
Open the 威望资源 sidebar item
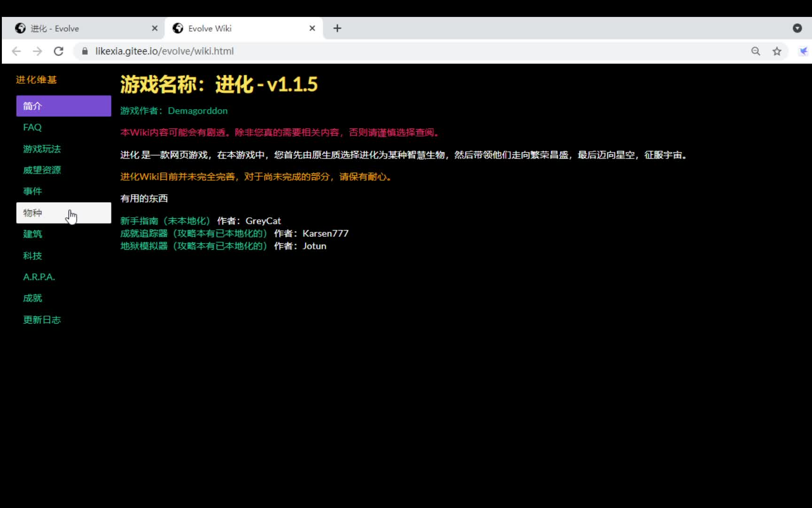click(x=63, y=170)
